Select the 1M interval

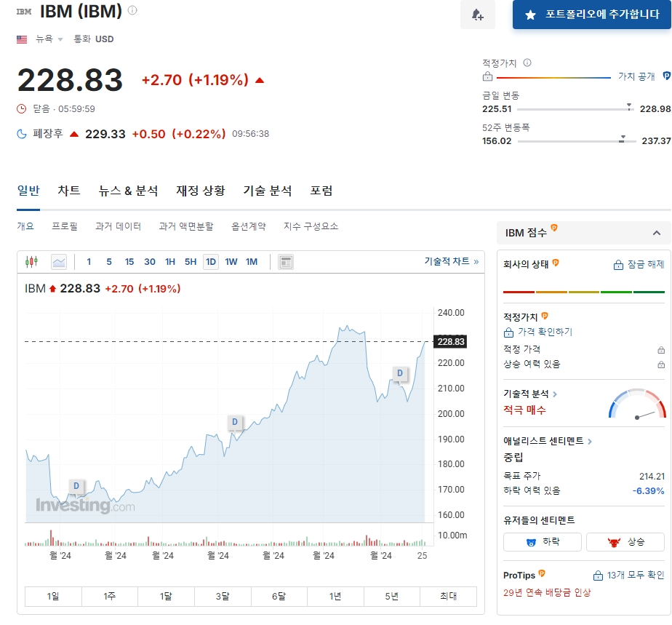(x=252, y=261)
